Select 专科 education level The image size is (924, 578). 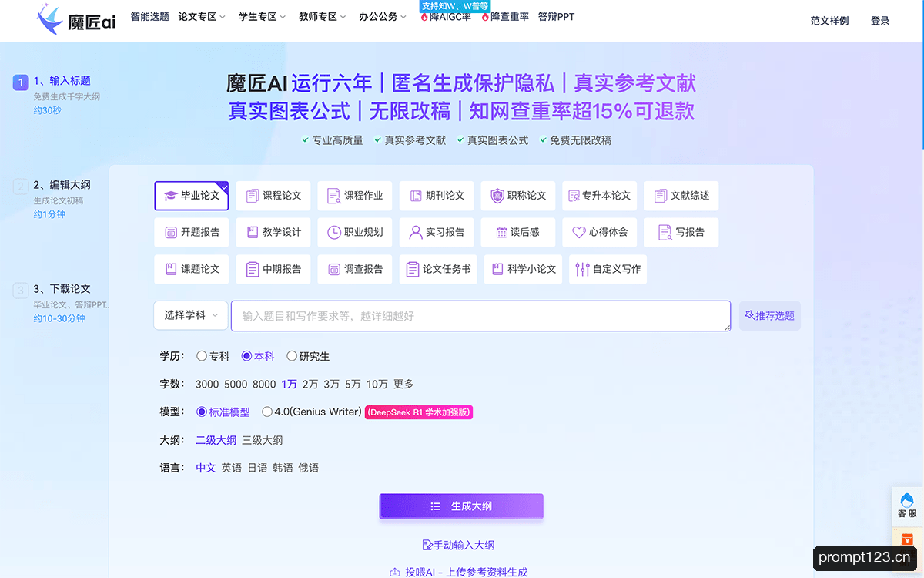213,356
